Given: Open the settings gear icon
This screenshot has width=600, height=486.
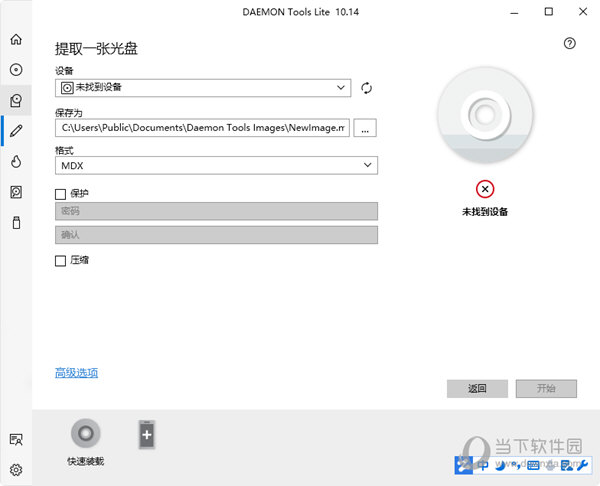Looking at the screenshot, I should (x=16, y=470).
